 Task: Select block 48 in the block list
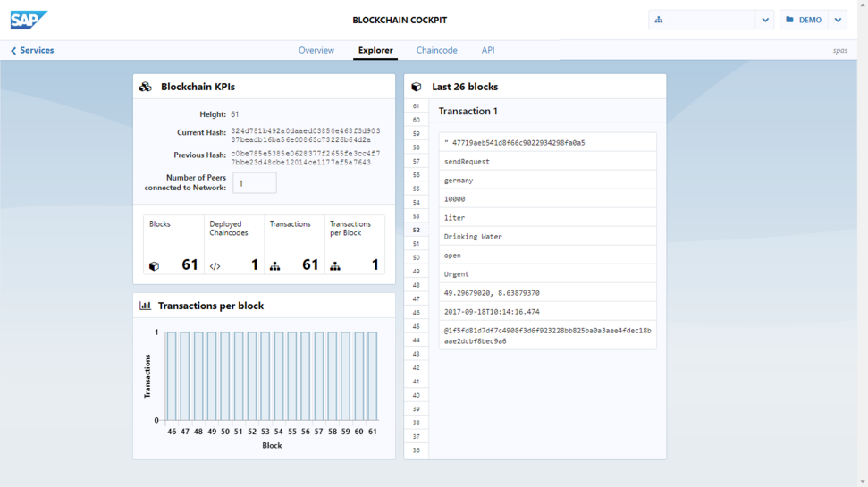(x=417, y=285)
